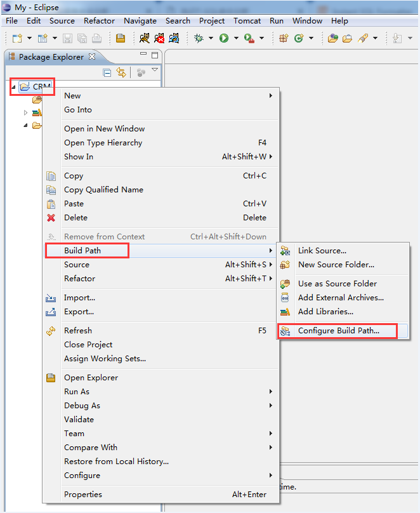Click Collapse All in Package Explorer

pyautogui.click(x=107, y=72)
